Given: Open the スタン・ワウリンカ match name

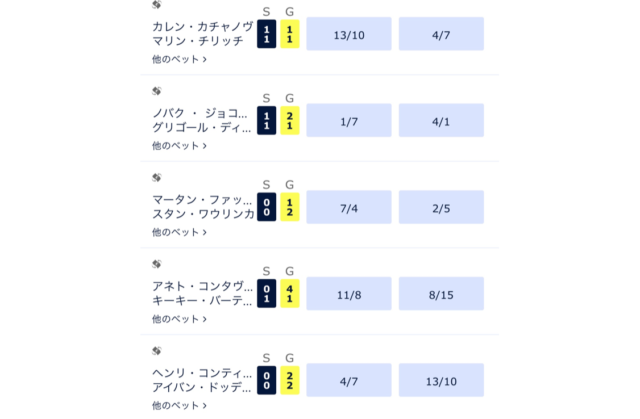Looking at the screenshot, I should tap(203, 214).
